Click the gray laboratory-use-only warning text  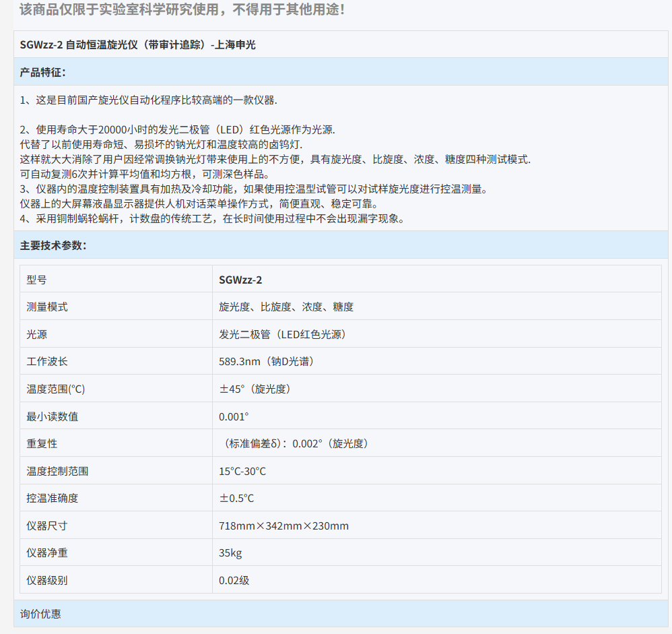[x=182, y=10]
